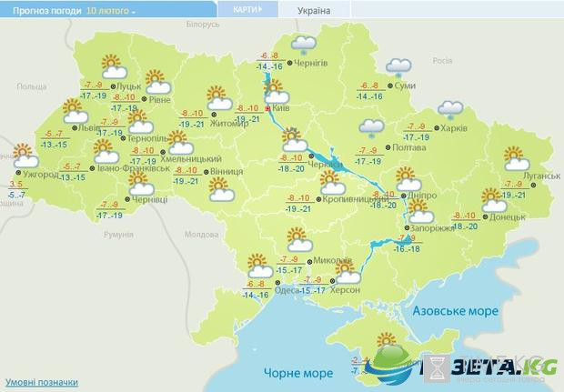Select the Житомир city label

[229, 124]
